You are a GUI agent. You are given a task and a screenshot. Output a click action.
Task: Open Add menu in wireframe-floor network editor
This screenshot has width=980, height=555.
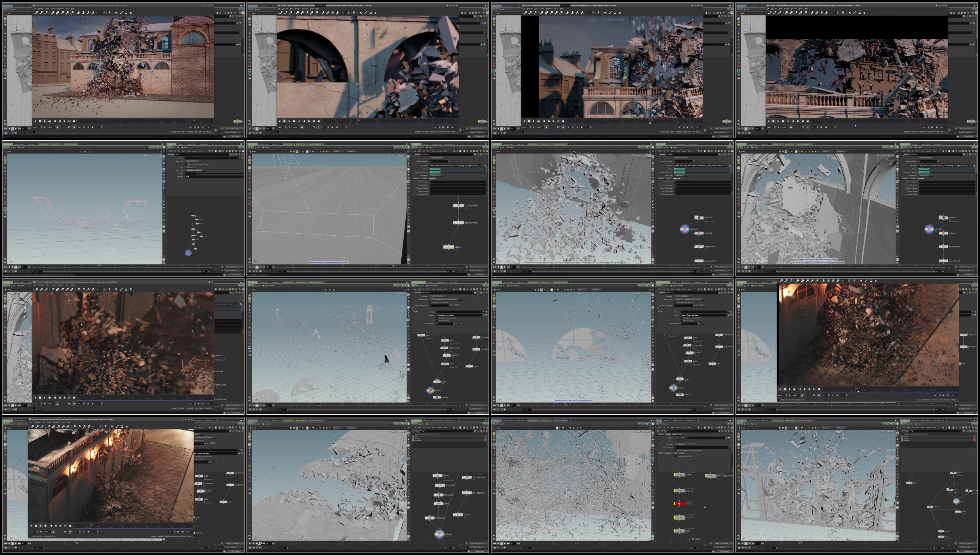(x=415, y=151)
